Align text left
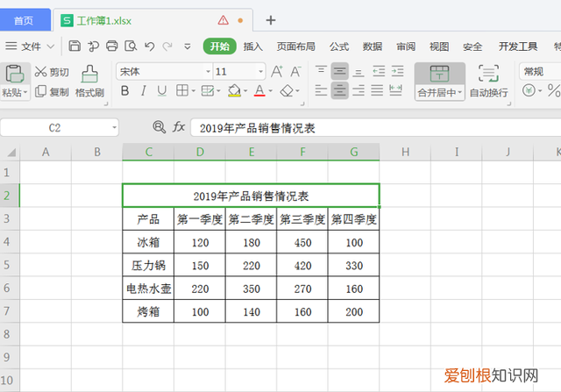This screenshot has height=392, width=561. coord(321,90)
